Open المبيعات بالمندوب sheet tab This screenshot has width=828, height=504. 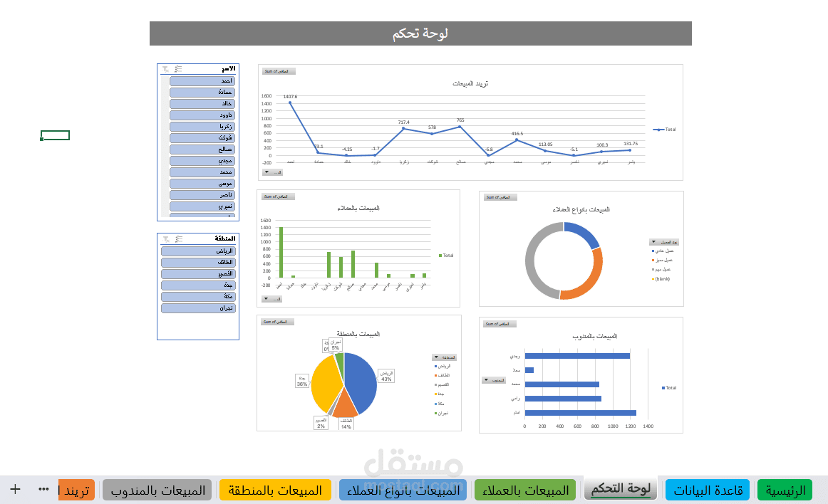157,490
